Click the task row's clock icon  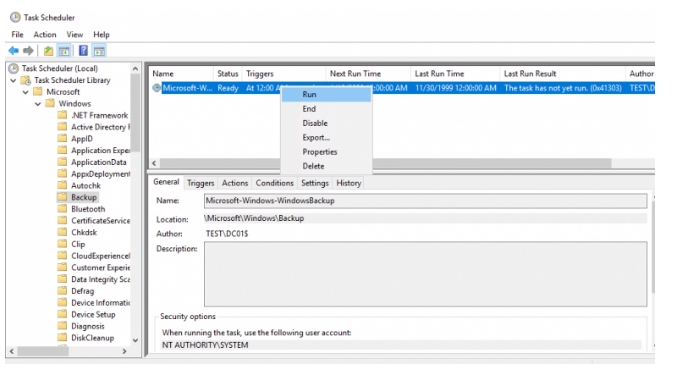pyautogui.click(x=157, y=88)
